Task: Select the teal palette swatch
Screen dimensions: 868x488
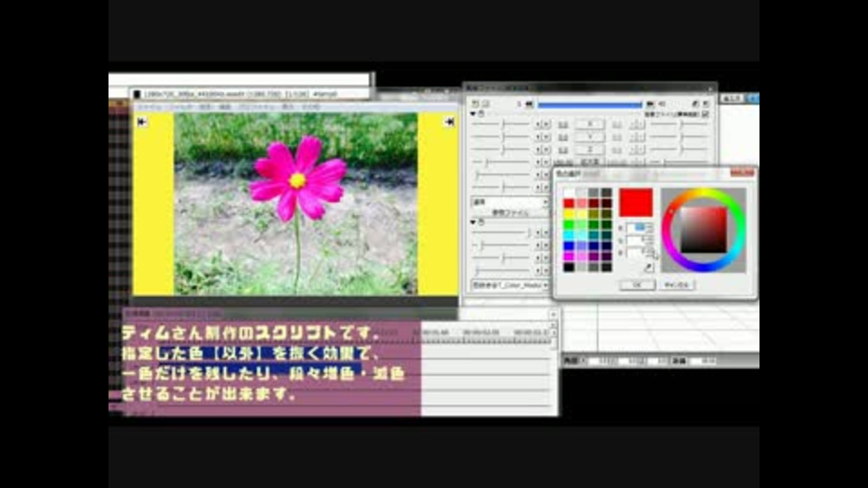Action: [594, 235]
